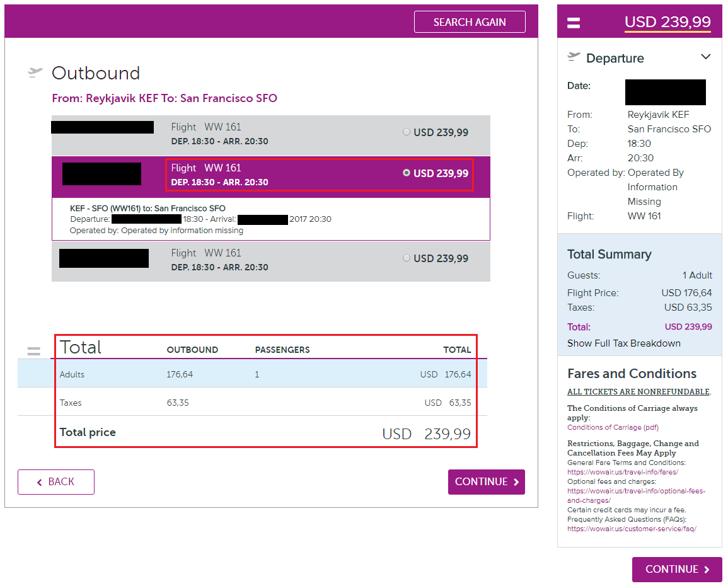Show Full Tax Breakdown
Screen dimensions: 728x586
click(x=623, y=343)
